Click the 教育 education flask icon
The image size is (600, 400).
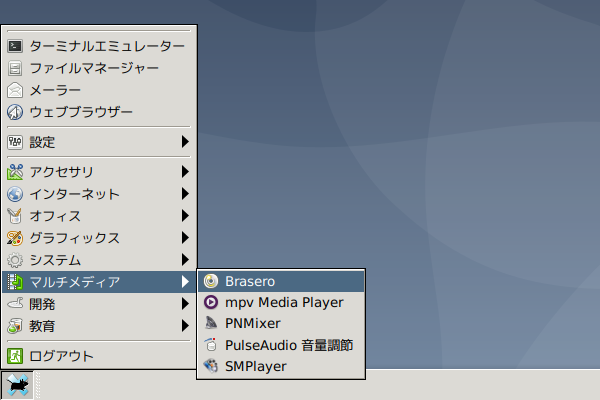[15, 326]
